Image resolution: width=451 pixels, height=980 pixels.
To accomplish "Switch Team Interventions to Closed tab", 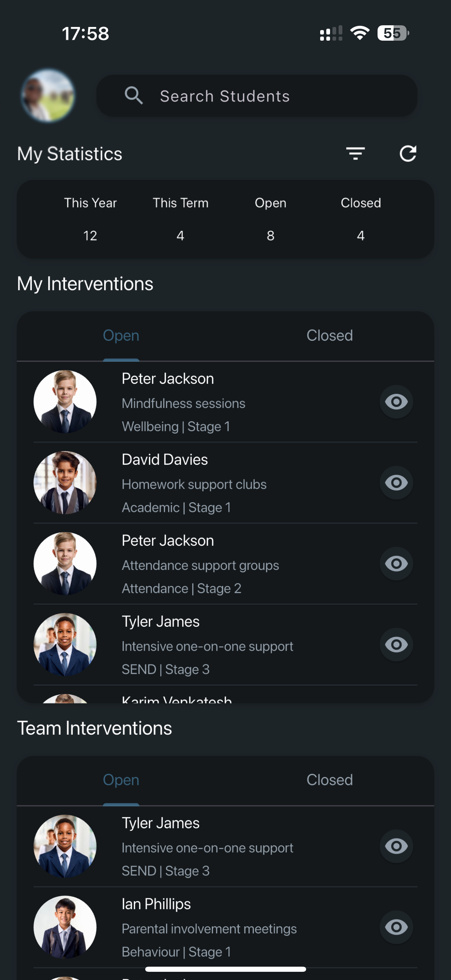I will click(x=329, y=780).
